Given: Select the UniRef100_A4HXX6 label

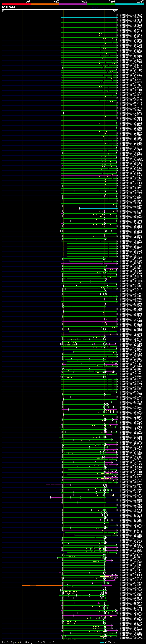Looking at the screenshot, I should pos(131,585).
